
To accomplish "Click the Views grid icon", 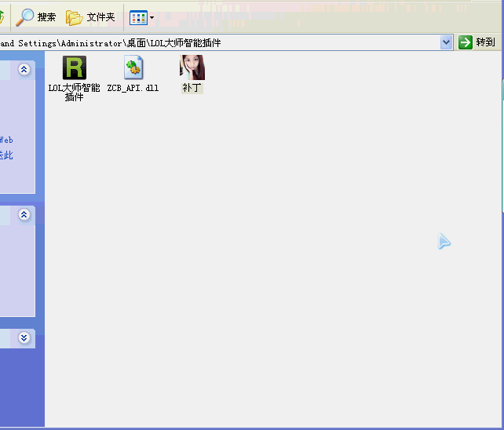I will [138, 17].
